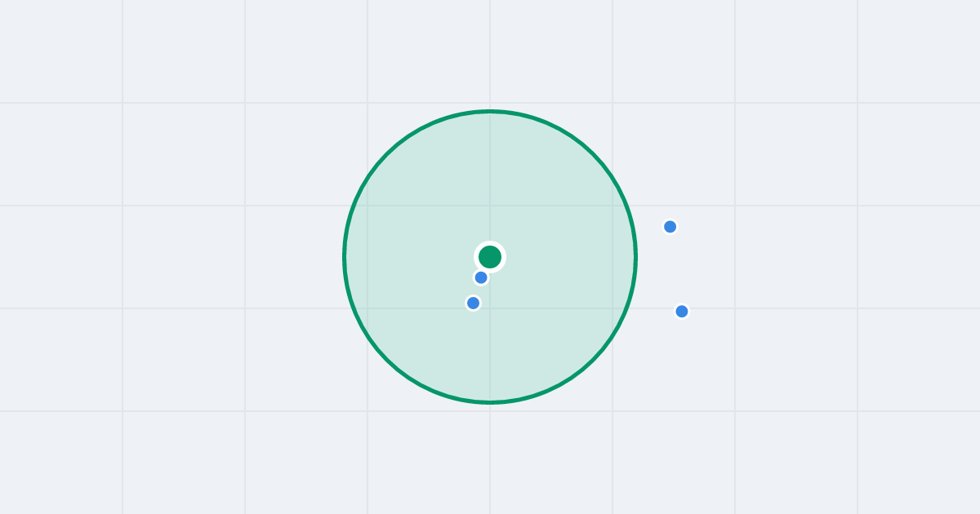Choose the higher of the two outside blue dots
The width and height of the screenshot is (980, 514).
coord(670,227)
